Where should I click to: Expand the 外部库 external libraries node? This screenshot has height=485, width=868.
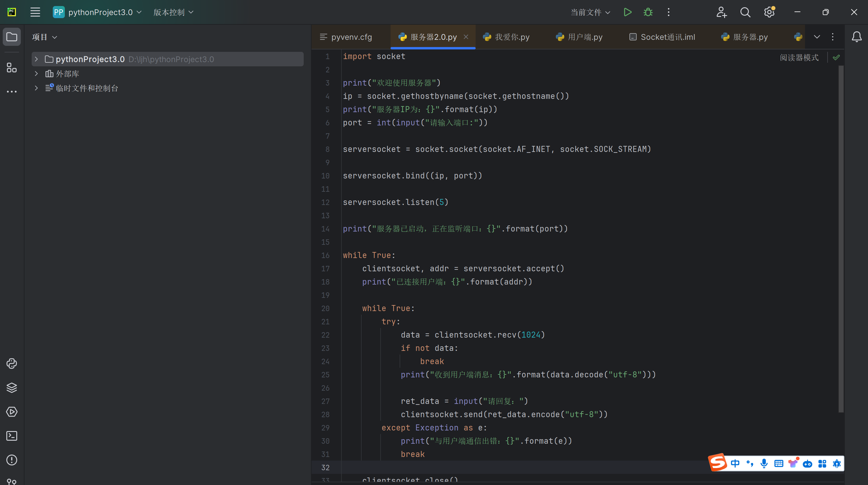(x=36, y=74)
